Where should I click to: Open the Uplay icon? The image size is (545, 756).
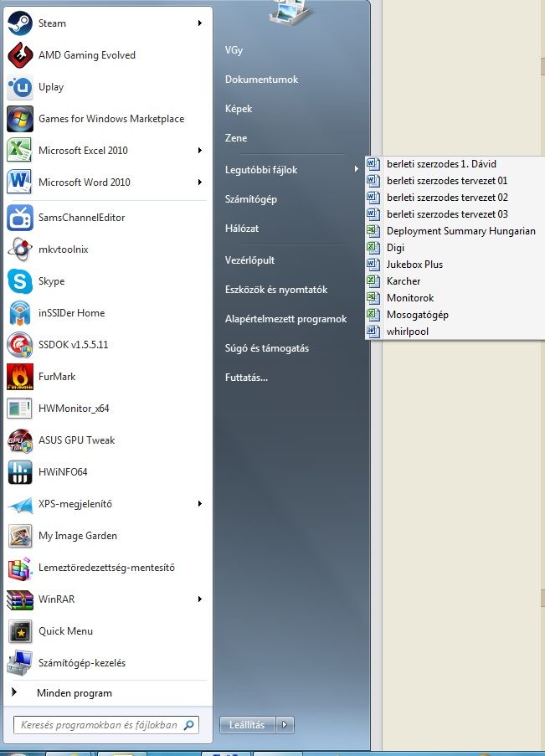pyautogui.click(x=20, y=87)
